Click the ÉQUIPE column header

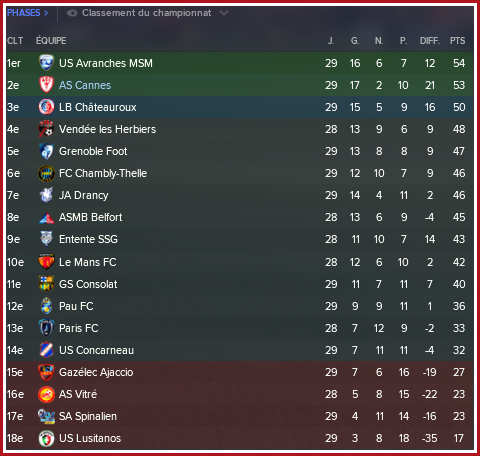tap(51, 41)
